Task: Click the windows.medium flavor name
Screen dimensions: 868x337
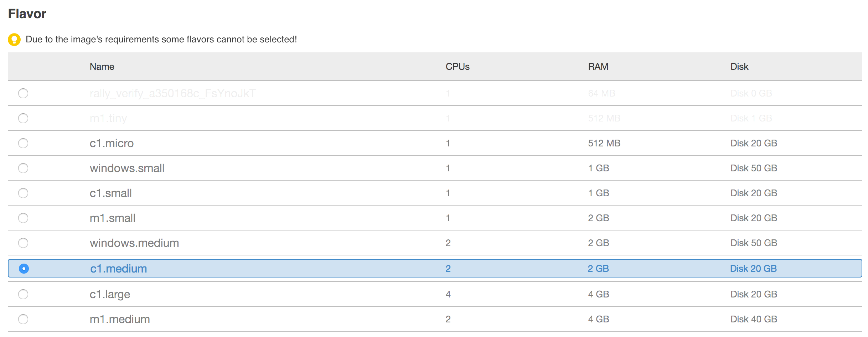Action: pyautogui.click(x=134, y=243)
